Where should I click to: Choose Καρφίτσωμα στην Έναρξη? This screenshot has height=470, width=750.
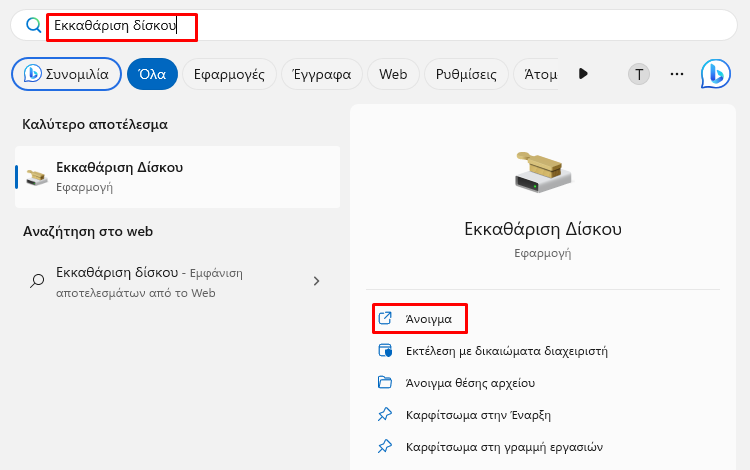[x=478, y=415]
